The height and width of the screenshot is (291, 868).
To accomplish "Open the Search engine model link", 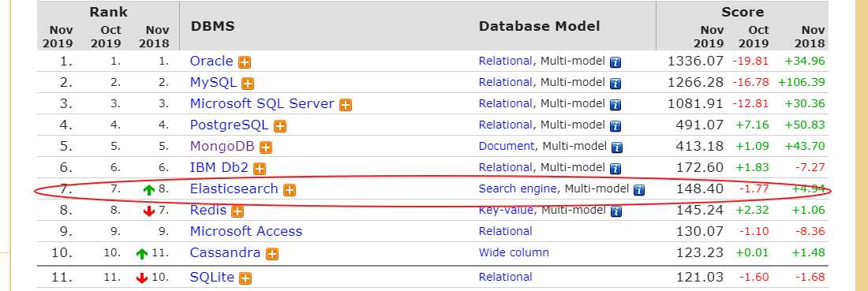I will (518, 188).
